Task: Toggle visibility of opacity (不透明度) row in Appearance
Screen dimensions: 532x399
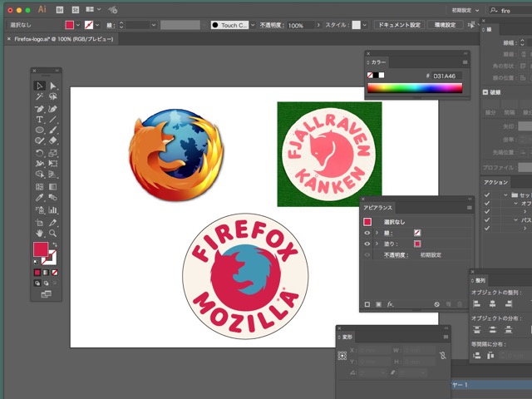Action: coord(367,255)
